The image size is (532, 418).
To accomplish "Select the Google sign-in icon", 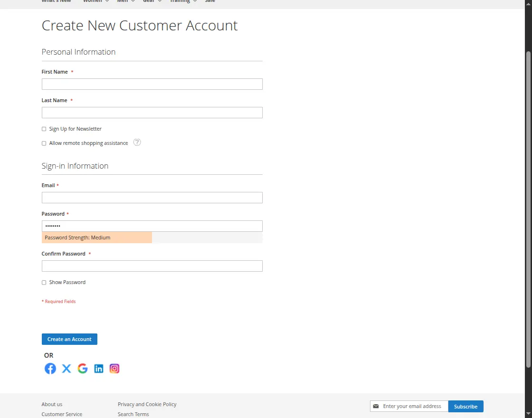I will [x=82, y=368].
